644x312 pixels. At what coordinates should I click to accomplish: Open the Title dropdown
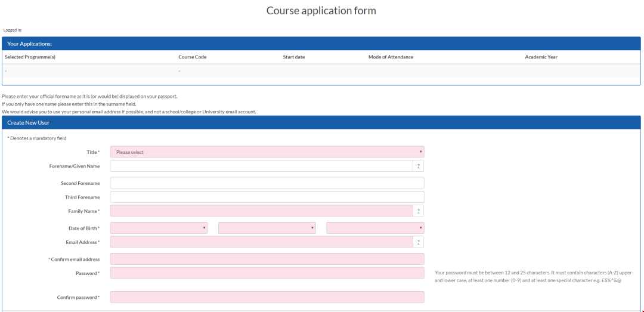[x=267, y=152]
